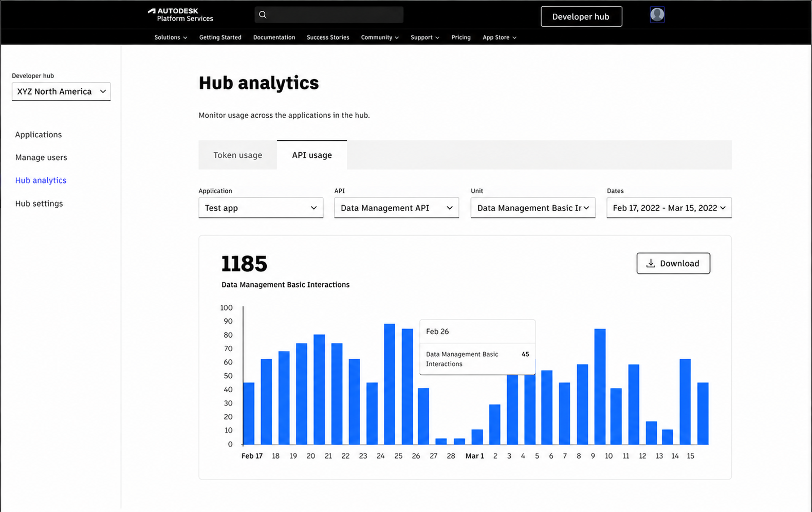Image resolution: width=812 pixels, height=512 pixels.
Task: Expand the Data Management API dropdown
Action: [397, 208]
